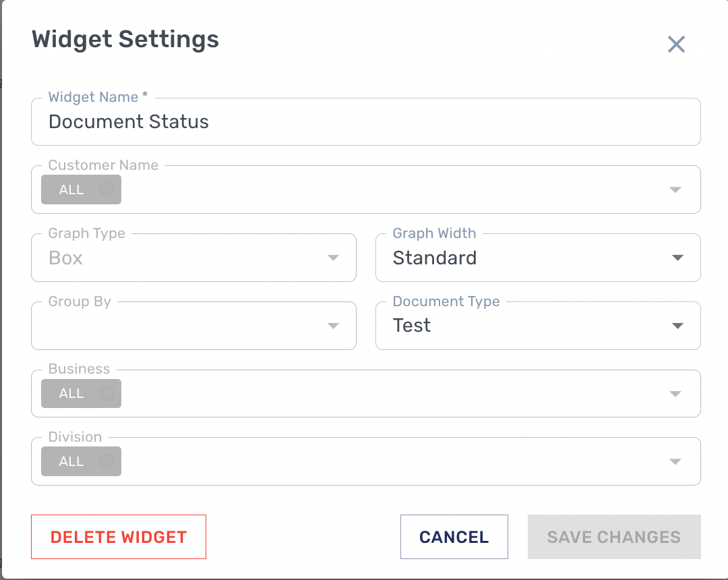Select the Standard graph width value
This screenshot has width=728, height=580.
435,258
